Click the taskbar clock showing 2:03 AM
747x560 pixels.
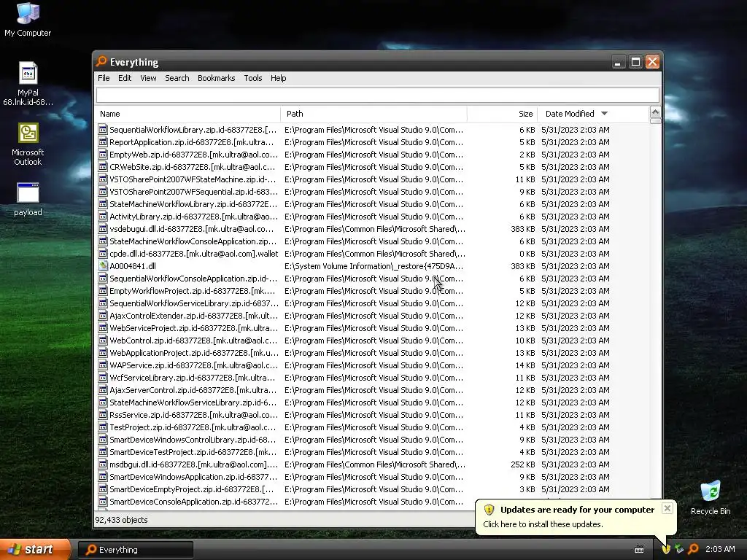(720, 549)
